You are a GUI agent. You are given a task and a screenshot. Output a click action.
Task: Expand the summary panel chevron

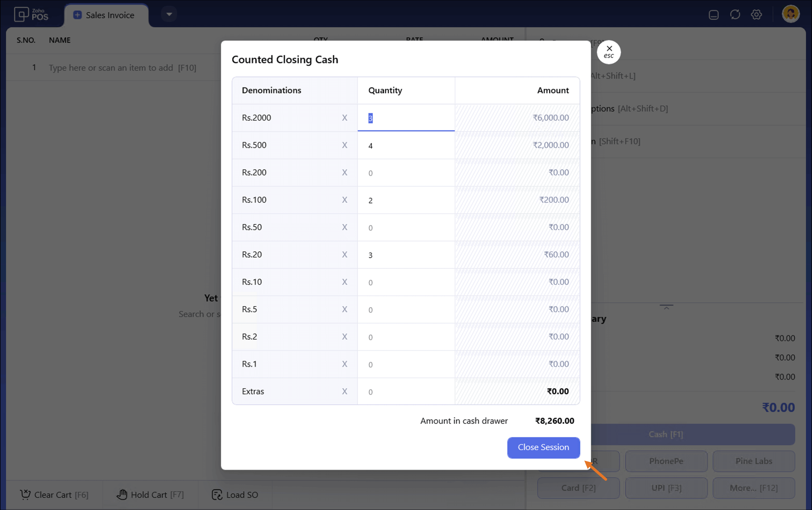coord(666,307)
